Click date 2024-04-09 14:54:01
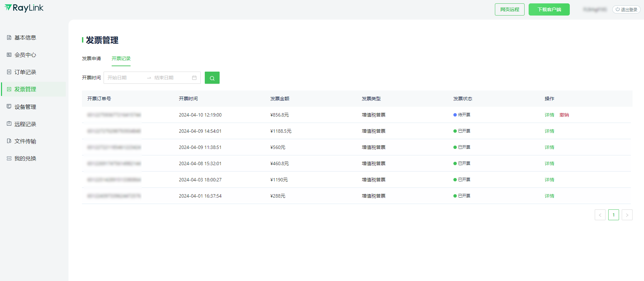This screenshot has width=644, height=281. (x=200, y=131)
